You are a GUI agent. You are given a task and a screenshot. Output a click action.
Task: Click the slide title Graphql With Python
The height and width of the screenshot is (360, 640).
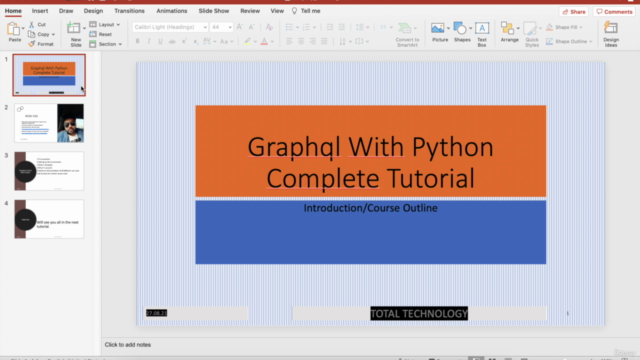370,147
